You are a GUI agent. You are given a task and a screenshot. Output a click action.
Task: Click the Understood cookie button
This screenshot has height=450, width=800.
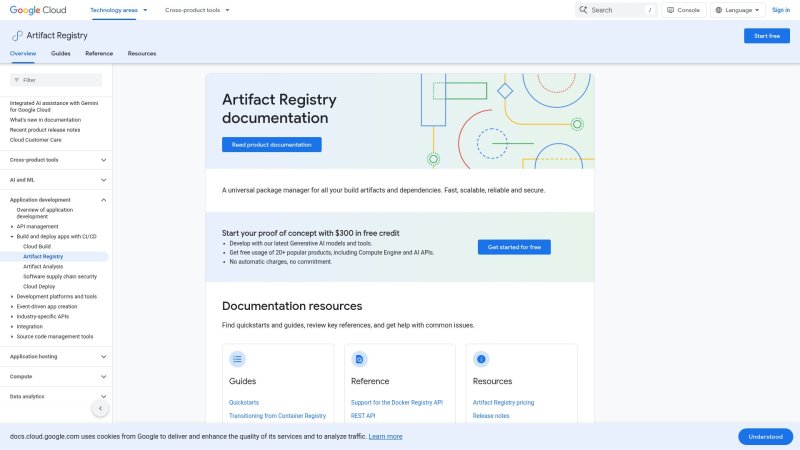click(765, 437)
